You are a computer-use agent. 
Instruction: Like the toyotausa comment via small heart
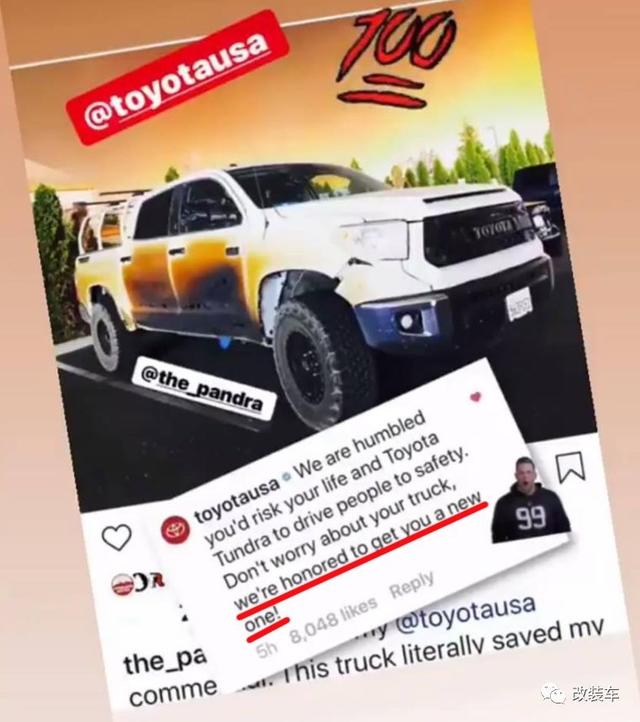pyautogui.click(x=475, y=396)
